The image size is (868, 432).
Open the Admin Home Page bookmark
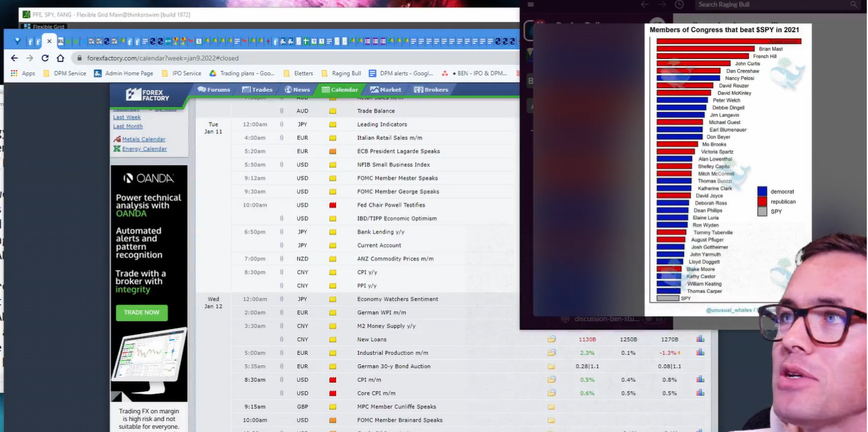(124, 73)
